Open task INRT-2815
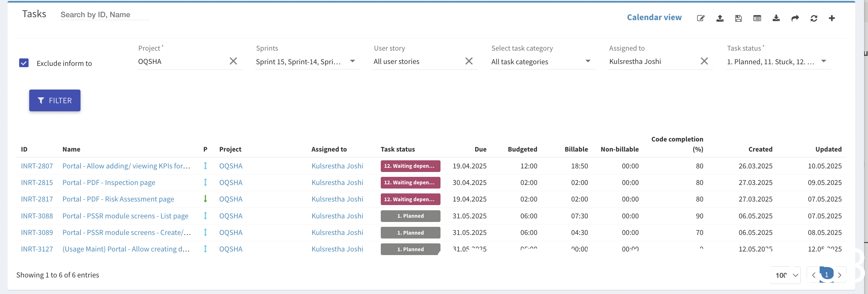Image resolution: width=868 pixels, height=294 pixels. coord(37,182)
